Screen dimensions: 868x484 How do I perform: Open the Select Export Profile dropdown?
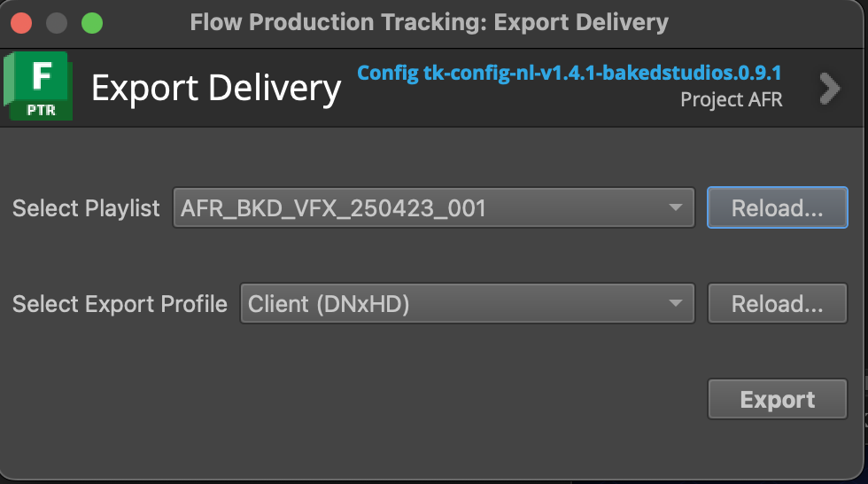click(466, 304)
